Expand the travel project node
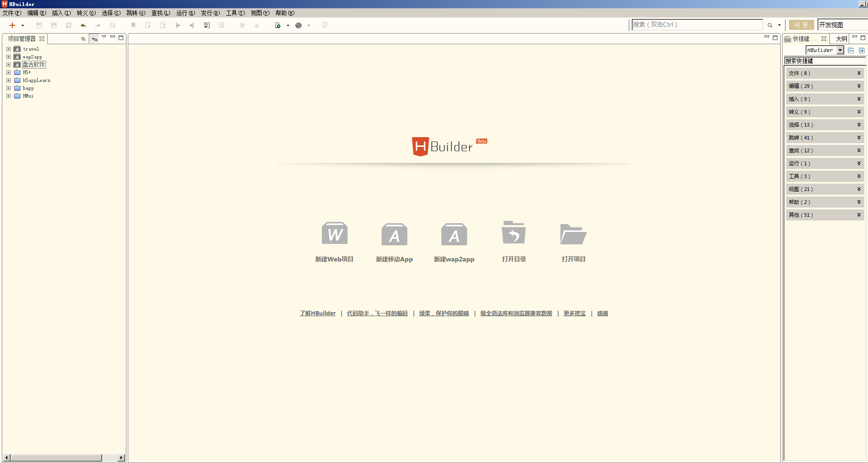 8,49
